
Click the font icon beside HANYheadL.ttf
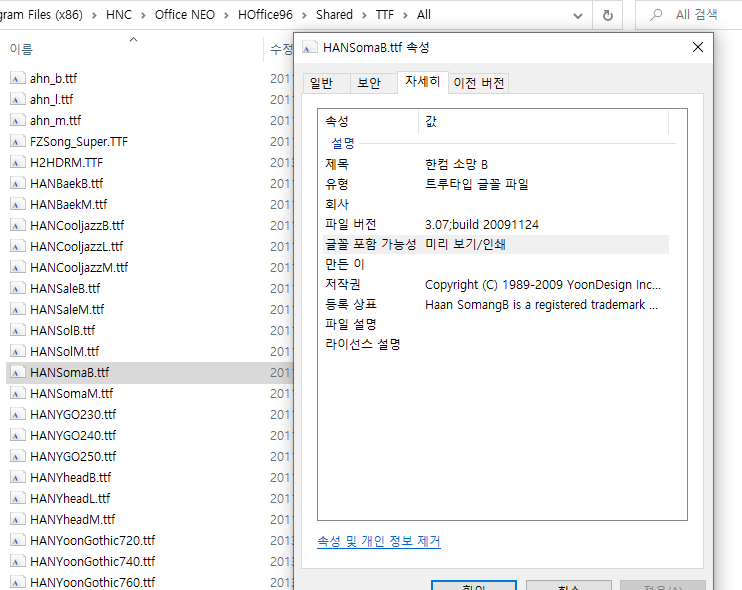pos(18,498)
